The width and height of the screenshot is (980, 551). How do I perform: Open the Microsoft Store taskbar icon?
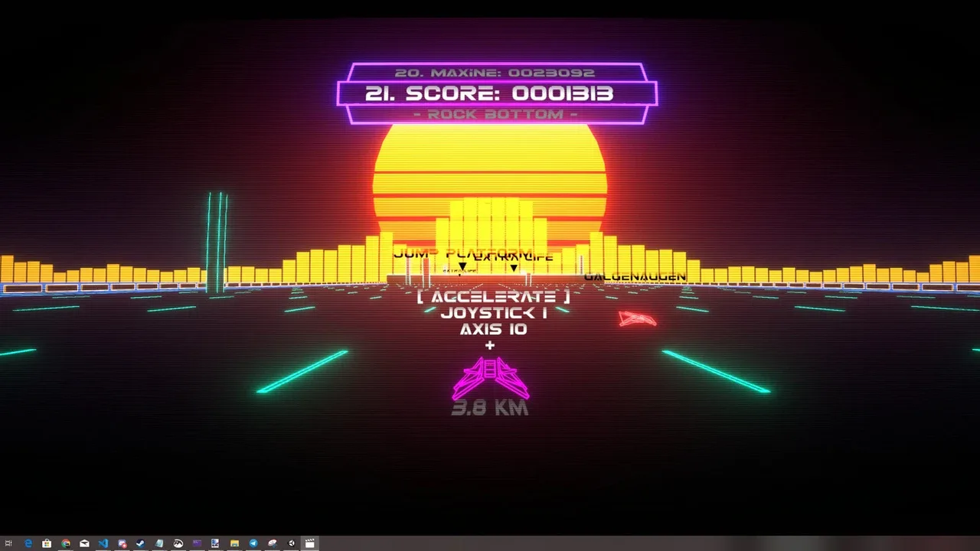click(47, 543)
